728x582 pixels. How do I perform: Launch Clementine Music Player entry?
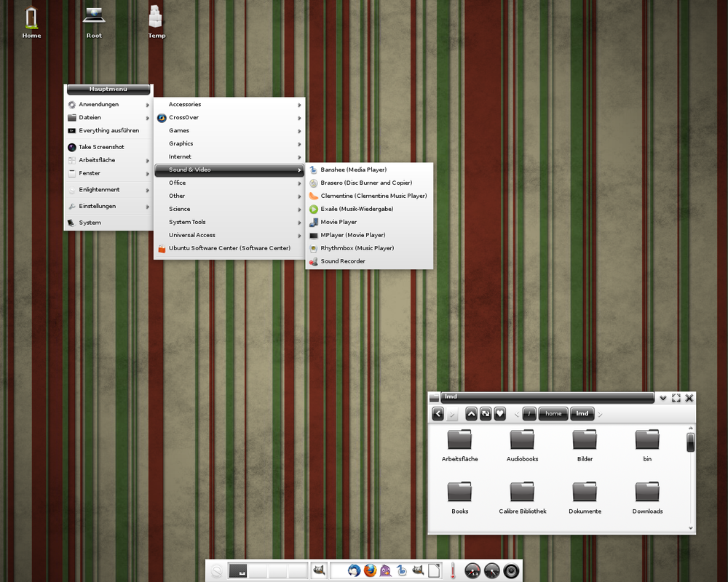point(369,196)
